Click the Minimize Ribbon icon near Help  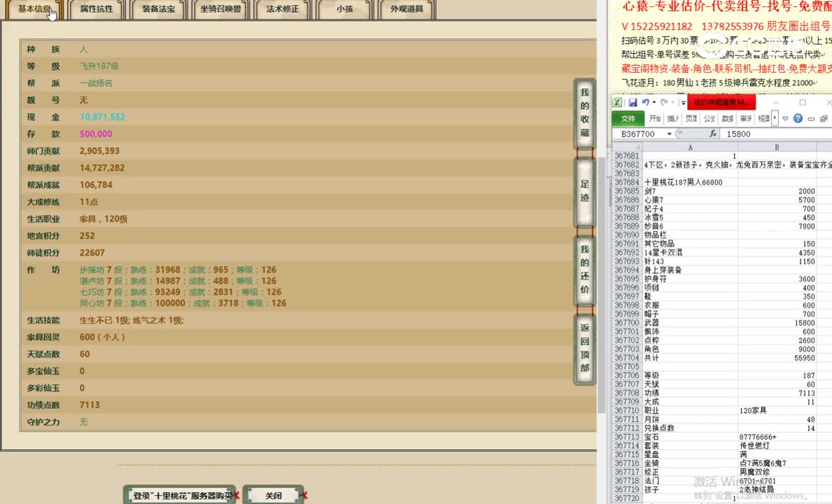tap(785, 118)
